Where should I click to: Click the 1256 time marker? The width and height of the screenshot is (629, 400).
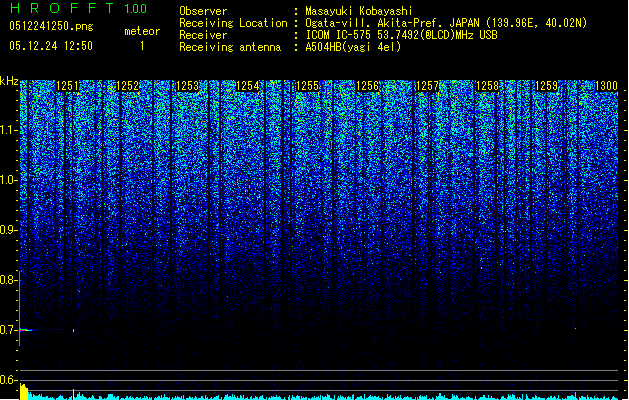click(367, 86)
